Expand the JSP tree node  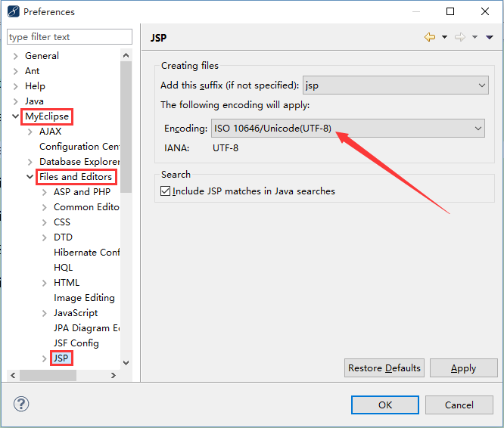pyautogui.click(x=45, y=358)
